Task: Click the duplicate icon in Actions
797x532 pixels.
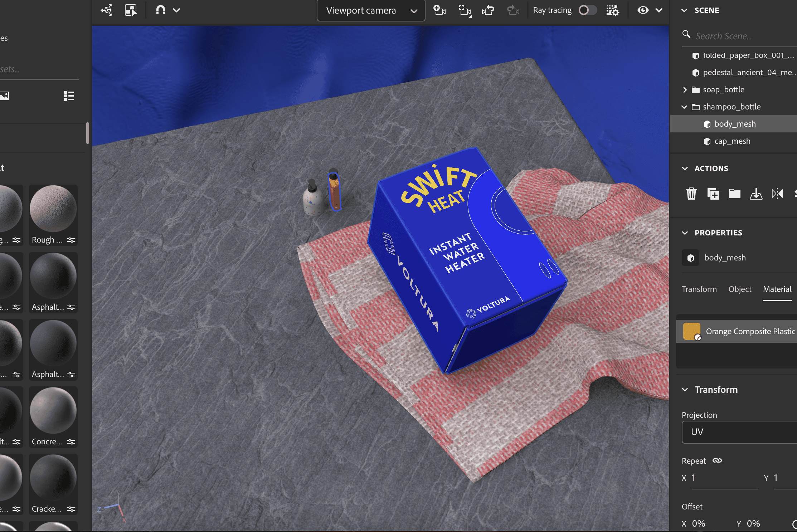Action: click(x=713, y=194)
